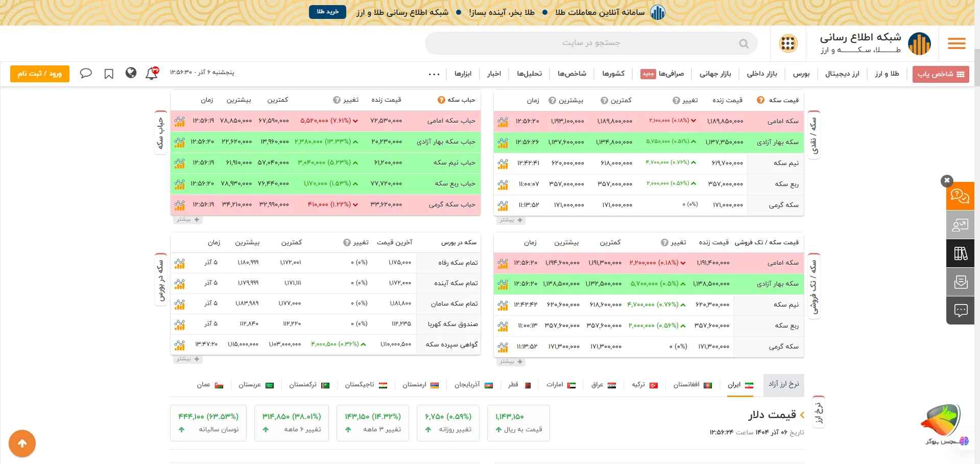Click the ورود / ثبت نام button
980x464 pixels.
tap(39, 73)
